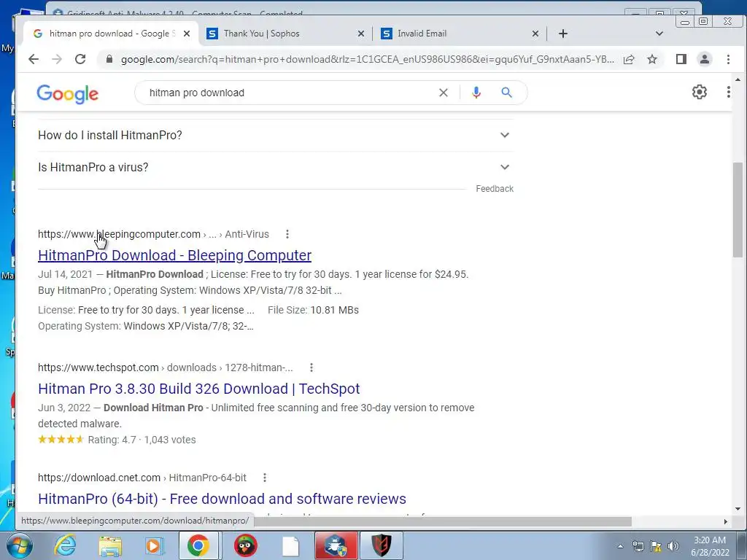Image resolution: width=747 pixels, height=560 pixels.
Task: Expand 'Is HitmanPro a virus?' question
Action: 275,167
